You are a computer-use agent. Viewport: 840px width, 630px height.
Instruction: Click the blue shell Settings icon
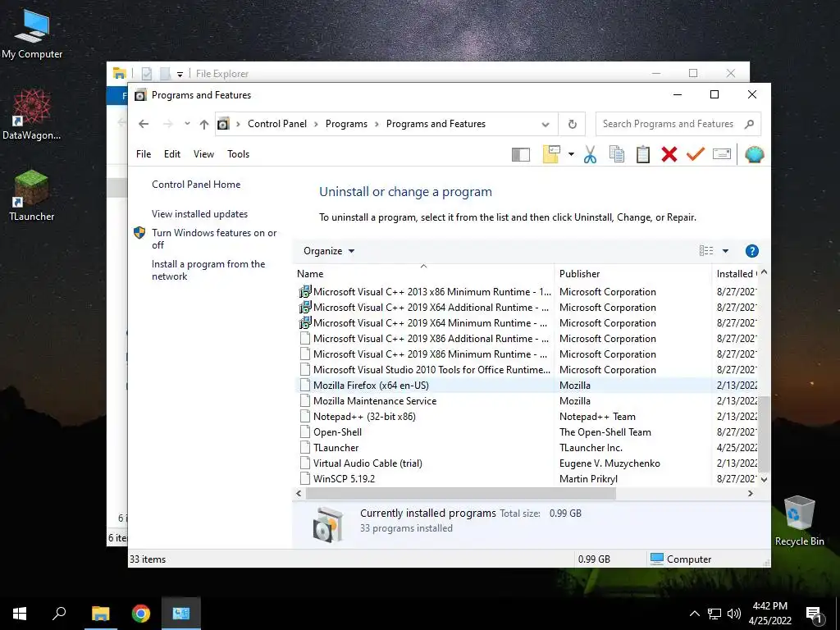click(x=755, y=155)
